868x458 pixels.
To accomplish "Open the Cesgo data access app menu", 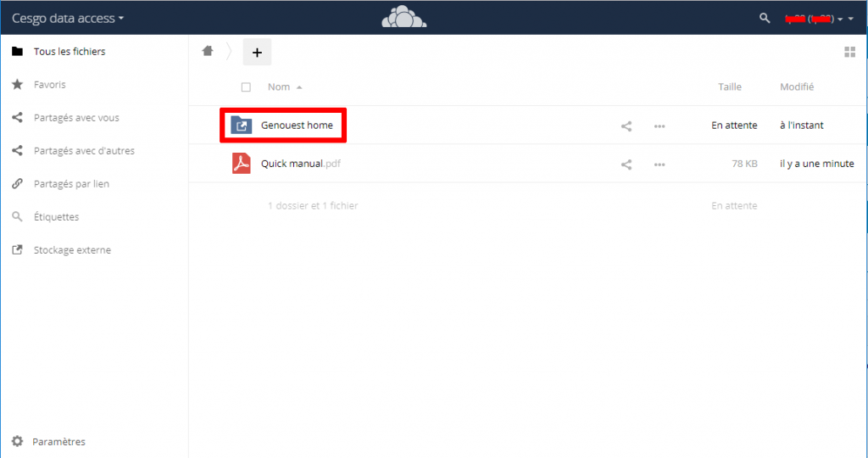I will click(x=68, y=19).
